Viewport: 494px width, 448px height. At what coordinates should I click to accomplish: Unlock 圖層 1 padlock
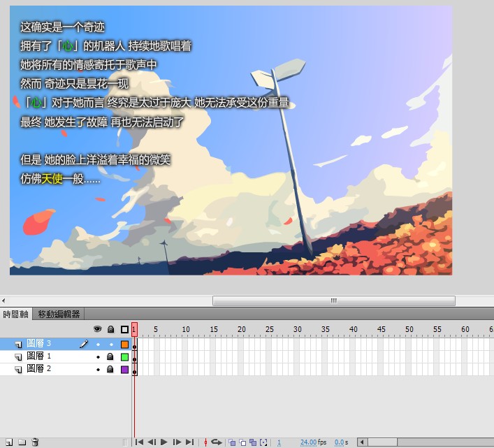(x=110, y=356)
